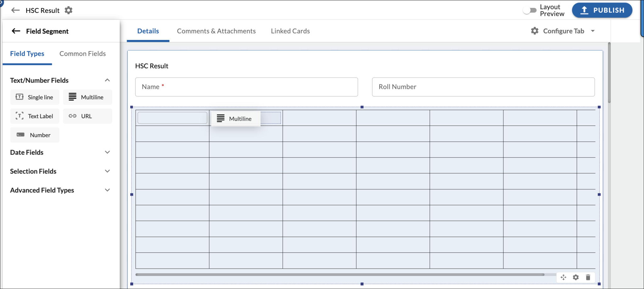Toggle the Layout Preview switch
This screenshot has width=644, height=289.
[x=530, y=10]
